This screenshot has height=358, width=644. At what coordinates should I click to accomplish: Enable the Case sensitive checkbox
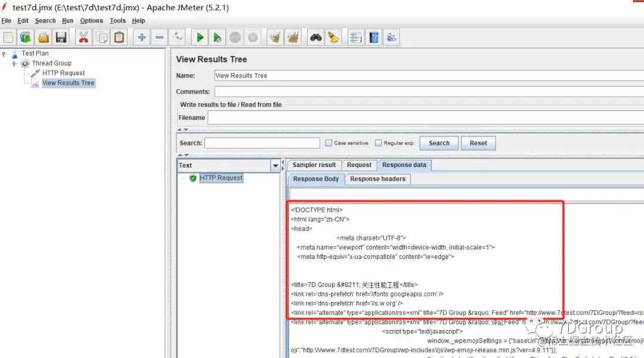coord(329,143)
